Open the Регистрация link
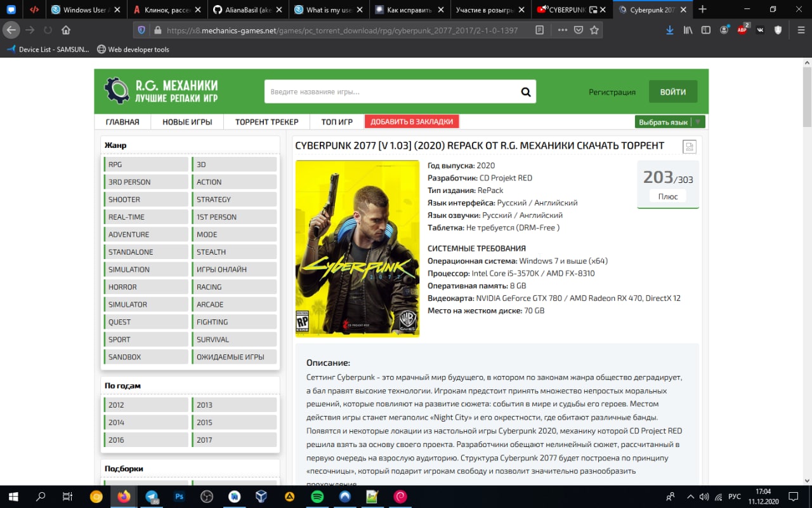 coord(612,92)
